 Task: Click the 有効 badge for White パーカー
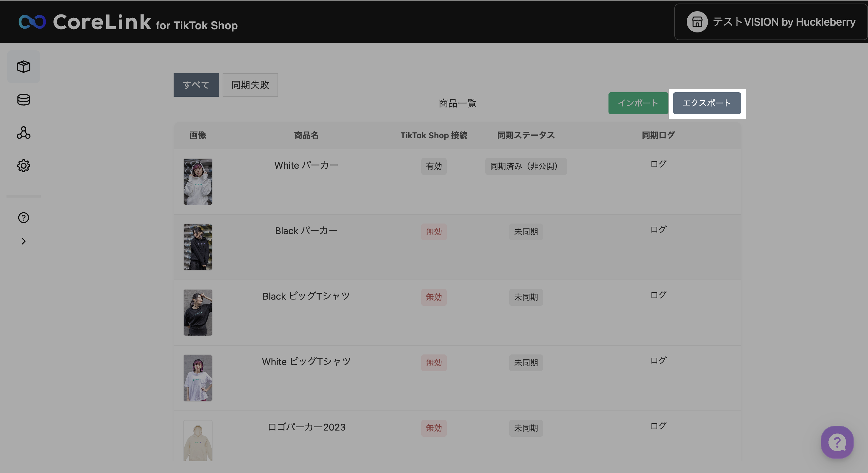click(x=434, y=166)
